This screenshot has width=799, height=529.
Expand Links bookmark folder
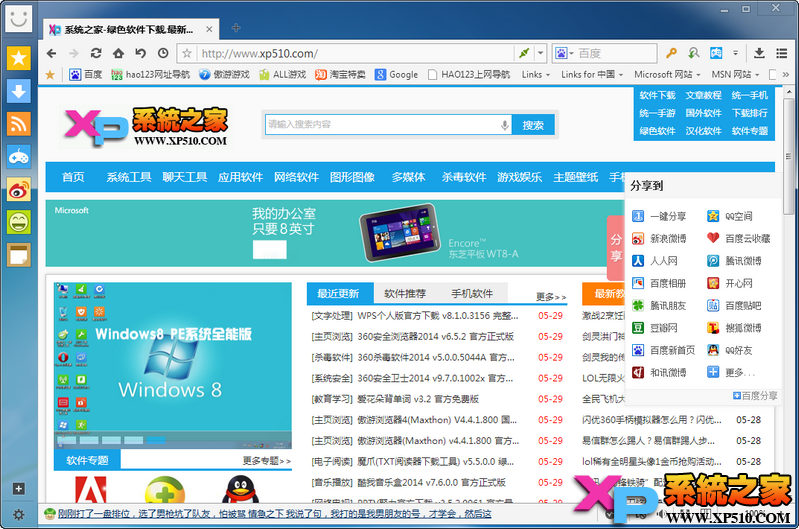(536, 74)
